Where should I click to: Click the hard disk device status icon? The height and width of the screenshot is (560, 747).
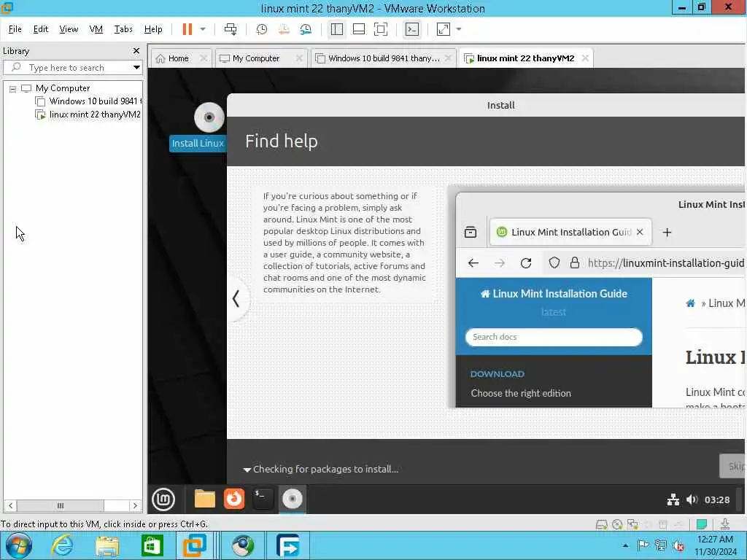click(602, 524)
